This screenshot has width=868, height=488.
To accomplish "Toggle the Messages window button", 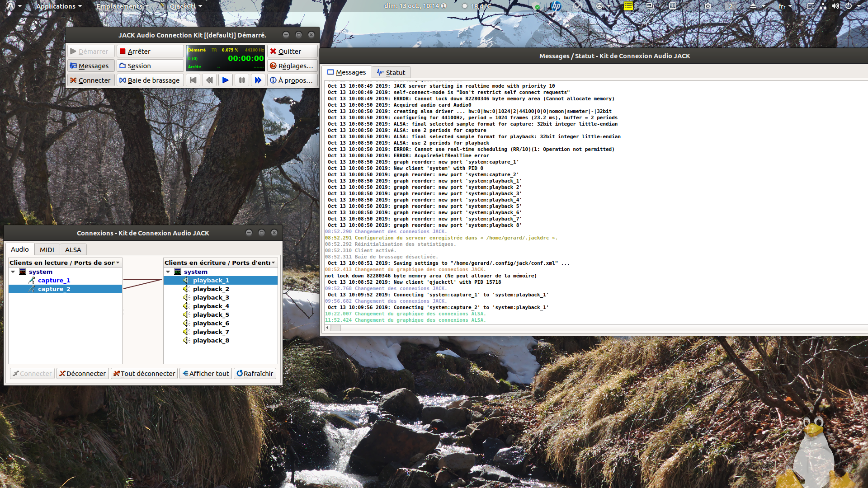I will pos(90,66).
